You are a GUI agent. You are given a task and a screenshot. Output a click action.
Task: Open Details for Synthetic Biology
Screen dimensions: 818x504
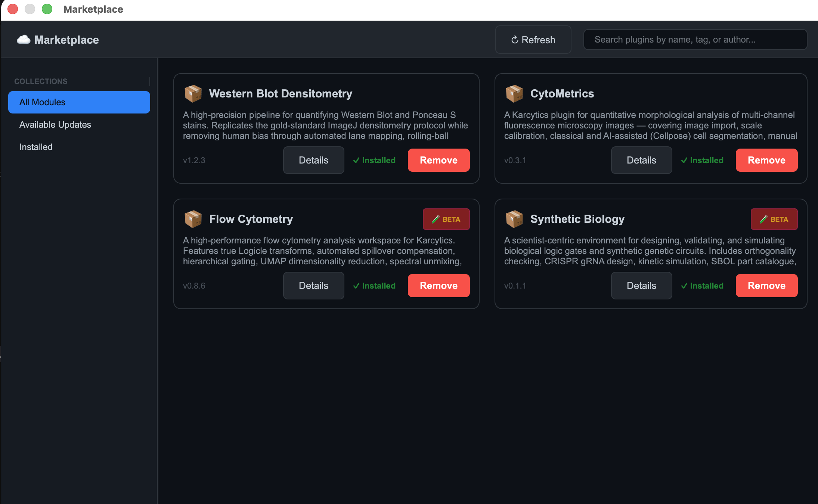click(641, 286)
